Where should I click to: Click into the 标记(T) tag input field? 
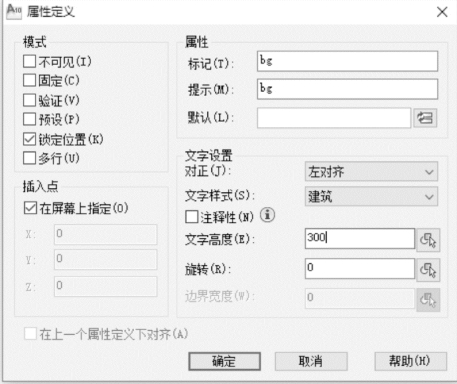(x=347, y=61)
